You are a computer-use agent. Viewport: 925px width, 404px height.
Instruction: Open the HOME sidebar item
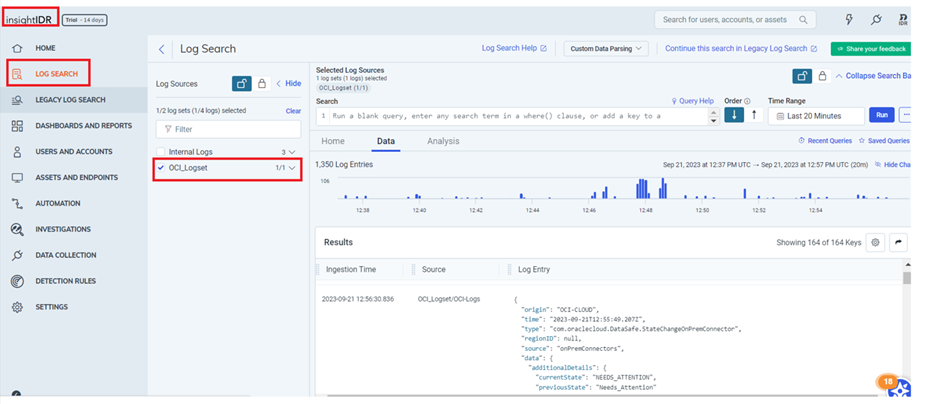pos(45,48)
